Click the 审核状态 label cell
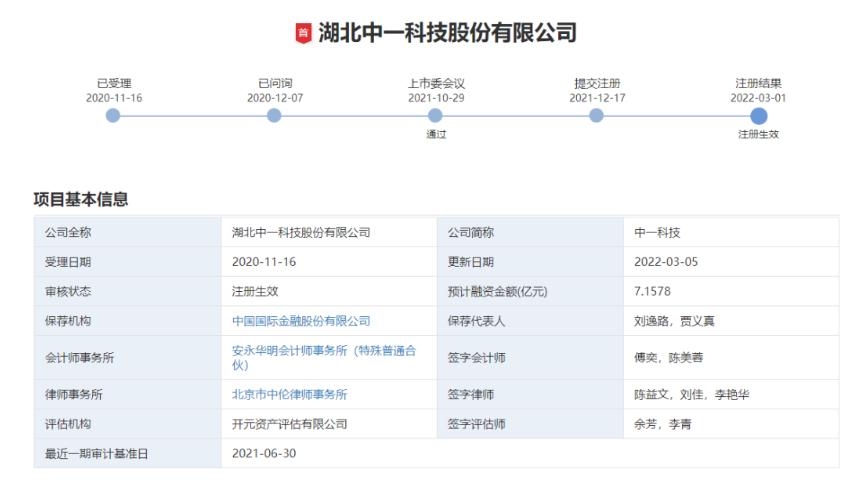This screenshot has height=485, width=867. 128,291
